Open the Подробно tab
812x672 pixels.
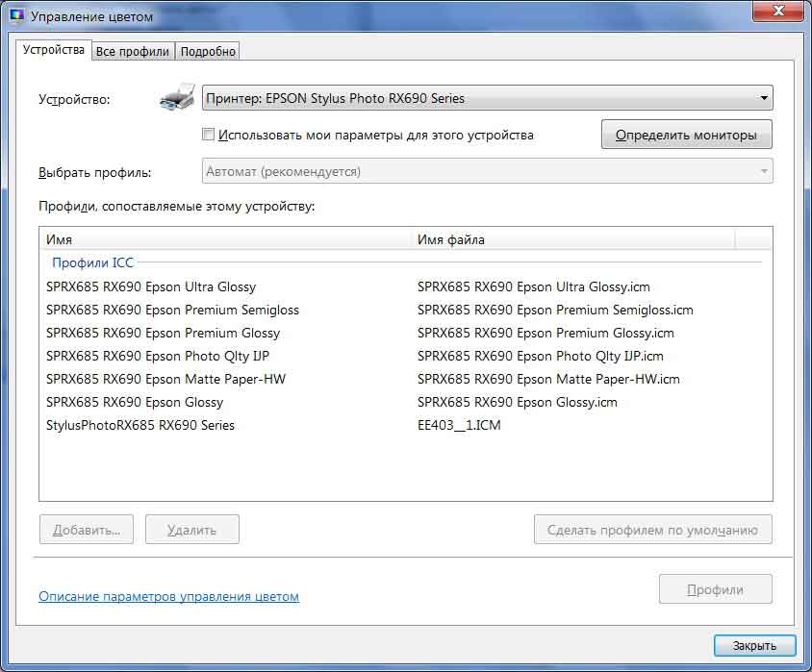(x=208, y=52)
